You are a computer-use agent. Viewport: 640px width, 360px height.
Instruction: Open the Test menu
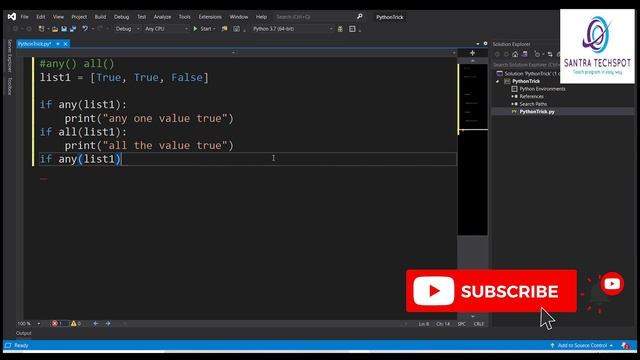pyautogui.click(x=142, y=17)
